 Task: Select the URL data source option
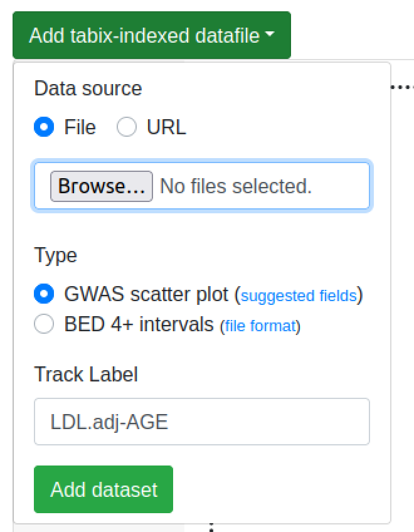127,127
